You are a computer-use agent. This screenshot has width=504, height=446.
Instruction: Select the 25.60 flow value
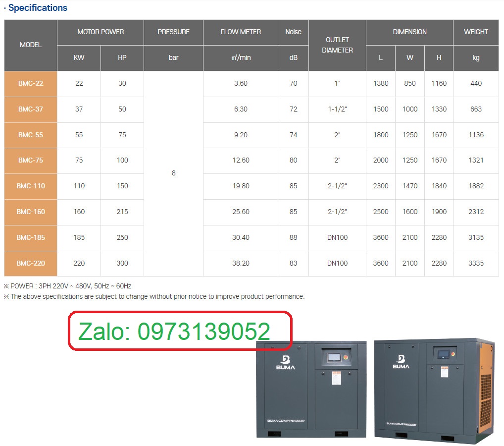pos(241,212)
